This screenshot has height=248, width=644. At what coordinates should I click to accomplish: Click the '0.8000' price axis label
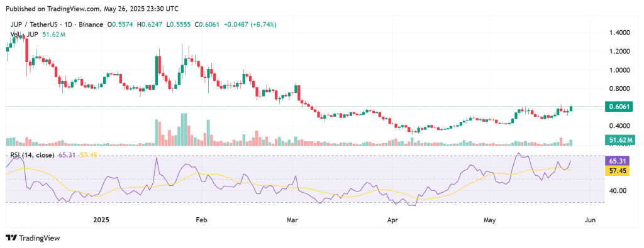coord(620,89)
